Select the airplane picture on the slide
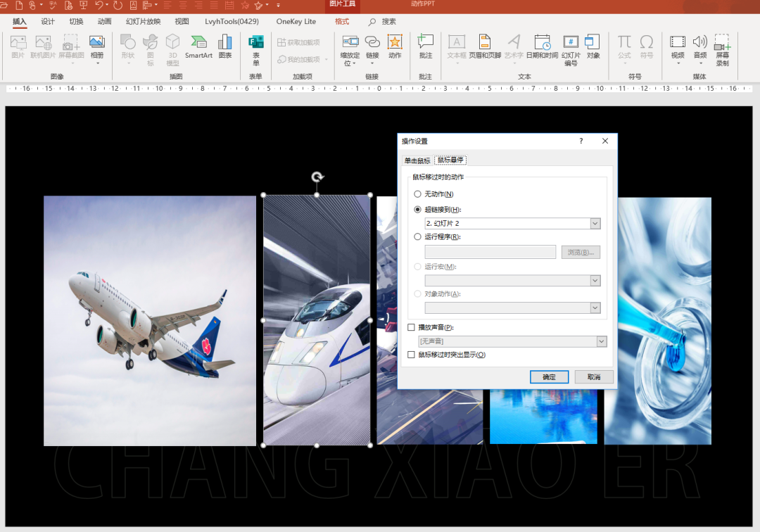 (150, 321)
